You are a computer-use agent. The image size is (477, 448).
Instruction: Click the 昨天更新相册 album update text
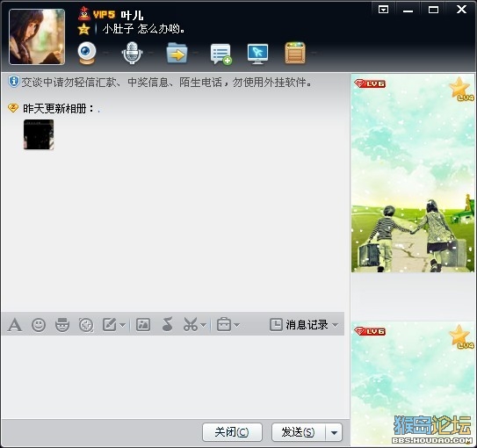coord(58,108)
